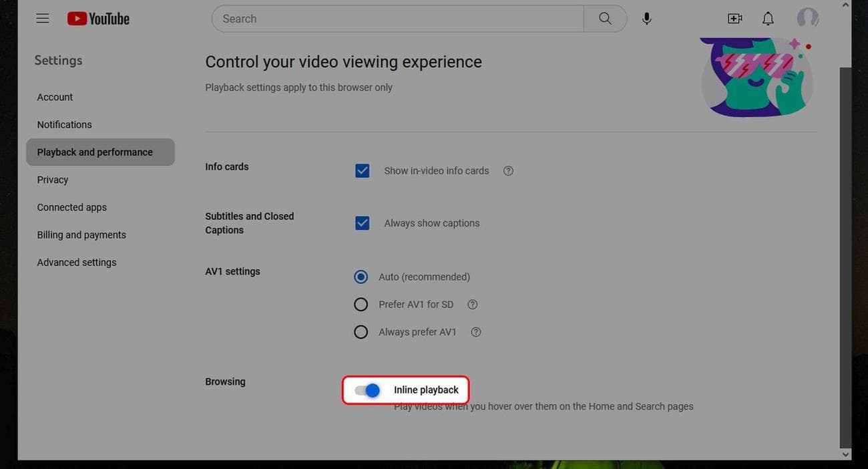The width and height of the screenshot is (868, 469).
Task: Disable the Inline playback toggle
Action: tap(366, 389)
